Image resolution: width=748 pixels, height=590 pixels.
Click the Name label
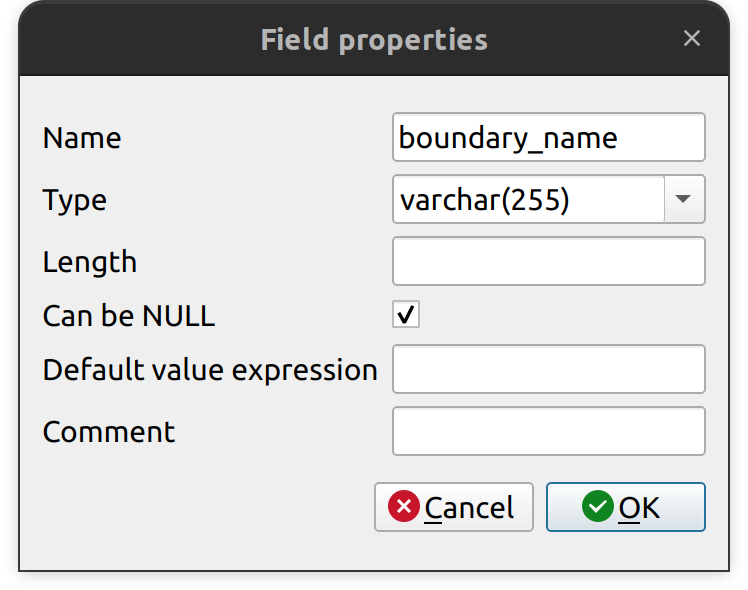(82, 138)
